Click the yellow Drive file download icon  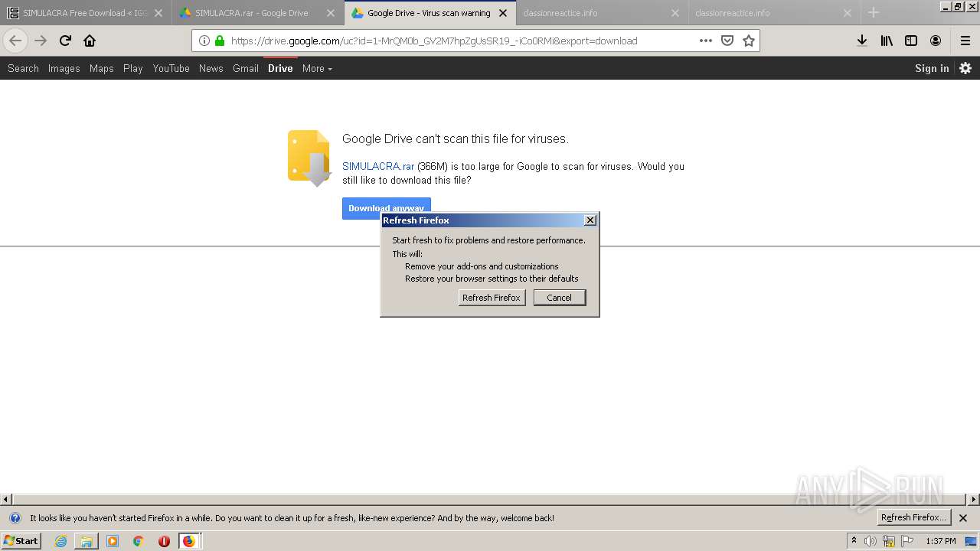(309, 158)
